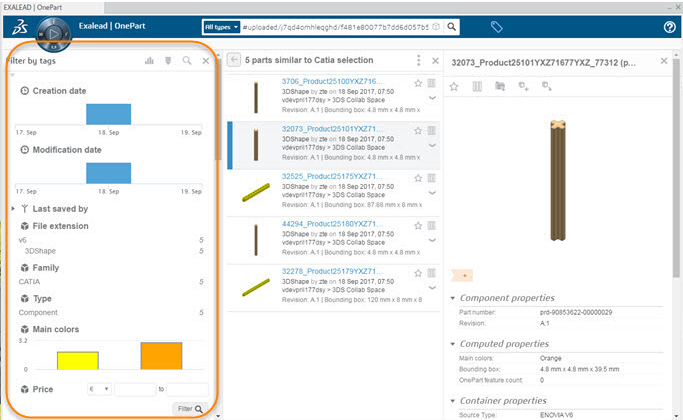
Task: Click the maximum Price input field
Action: [x=188, y=389]
